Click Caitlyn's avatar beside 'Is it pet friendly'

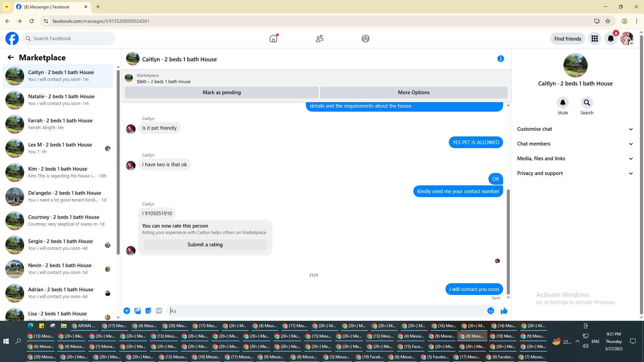(x=131, y=129)
